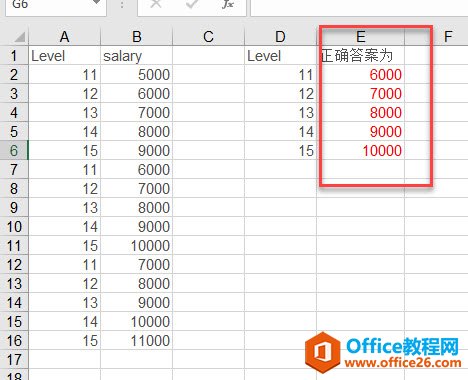This screenshot has width=468, height=380.
Task: Select cell D4 containing 13
Action: [x=281, y=112]
